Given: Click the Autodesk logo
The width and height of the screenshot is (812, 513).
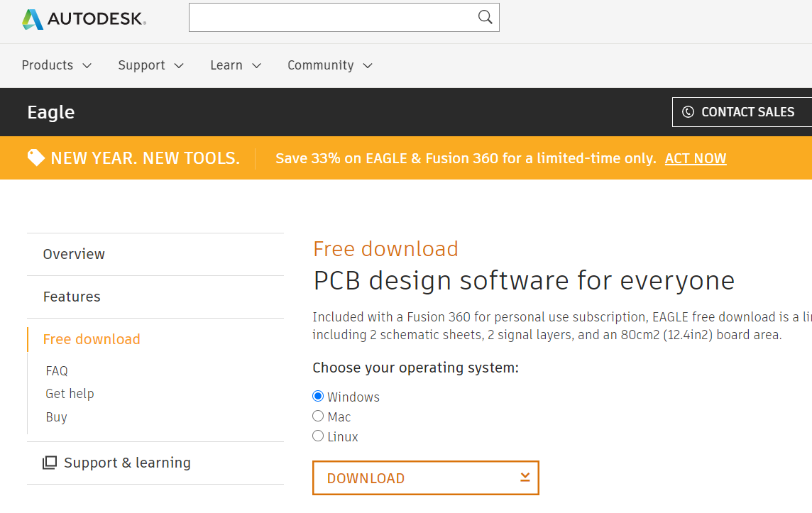Looking at the screenshot, I should pyautogui.click(x=84, y=18).
